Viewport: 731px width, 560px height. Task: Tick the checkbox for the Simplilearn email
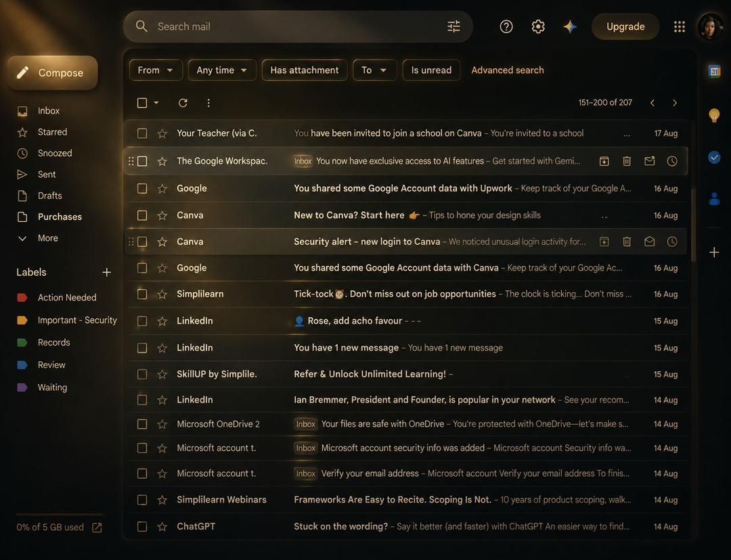tap(142, 294)
